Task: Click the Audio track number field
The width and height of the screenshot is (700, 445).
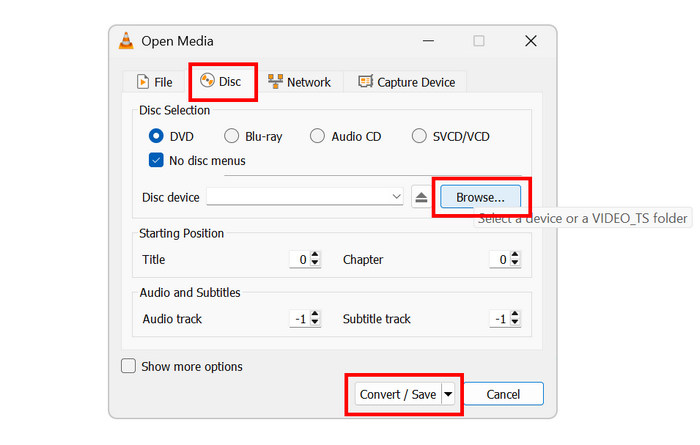Action: click(300, 319)
